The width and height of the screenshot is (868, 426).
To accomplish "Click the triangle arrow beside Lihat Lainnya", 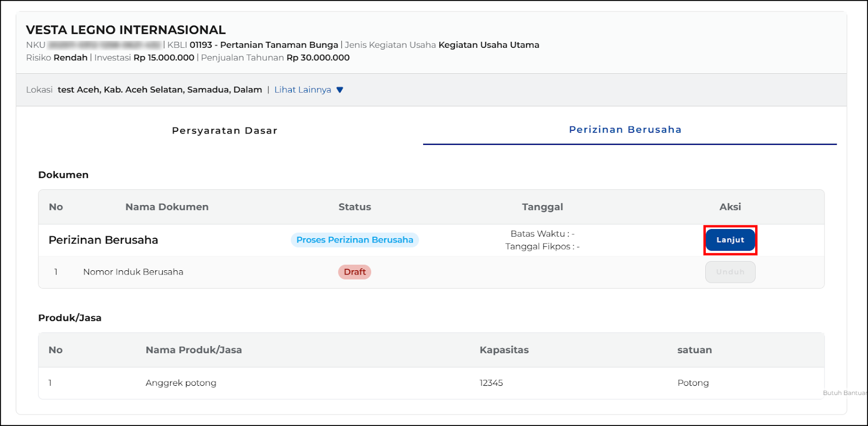I will pos(340,90).
